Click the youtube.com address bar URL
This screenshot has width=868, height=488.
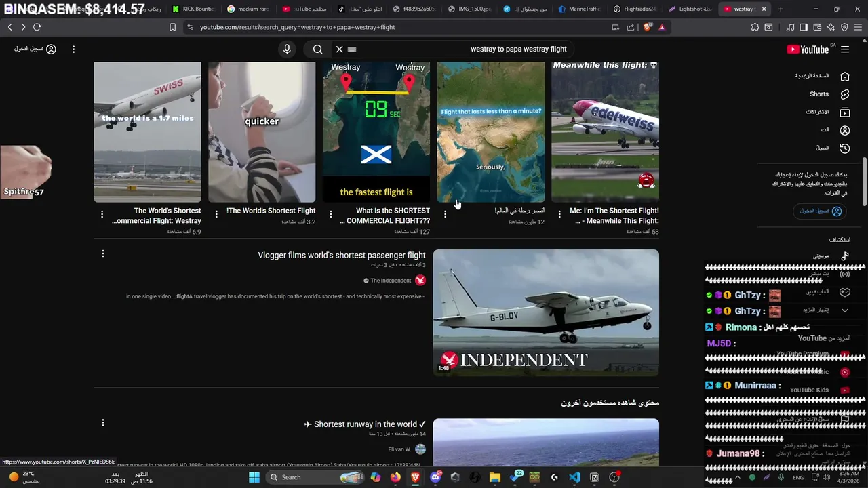(298, 27)
